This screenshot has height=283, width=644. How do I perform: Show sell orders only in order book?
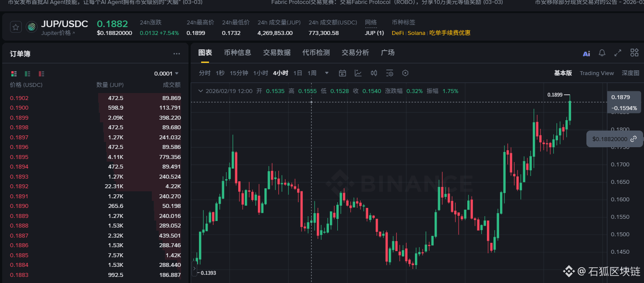click(x=41, y=74)
